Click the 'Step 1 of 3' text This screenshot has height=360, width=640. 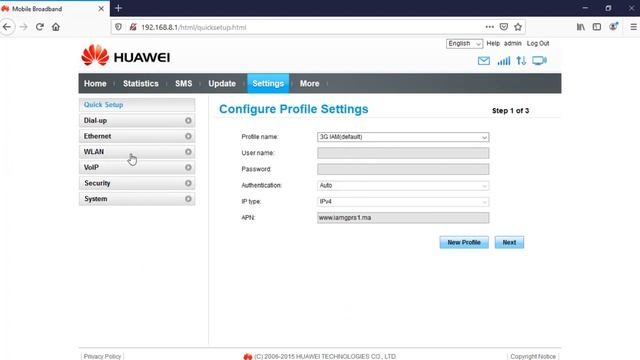point(511,111)
